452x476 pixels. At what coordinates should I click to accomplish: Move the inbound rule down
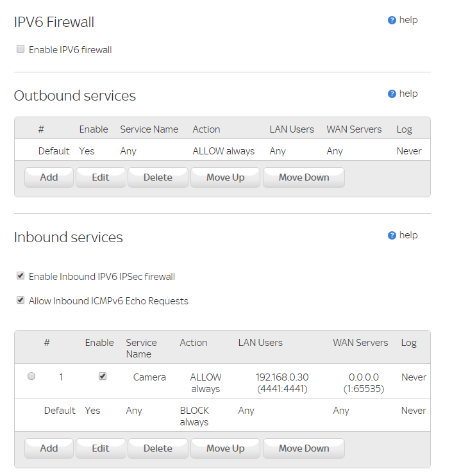tap(304, 448)
